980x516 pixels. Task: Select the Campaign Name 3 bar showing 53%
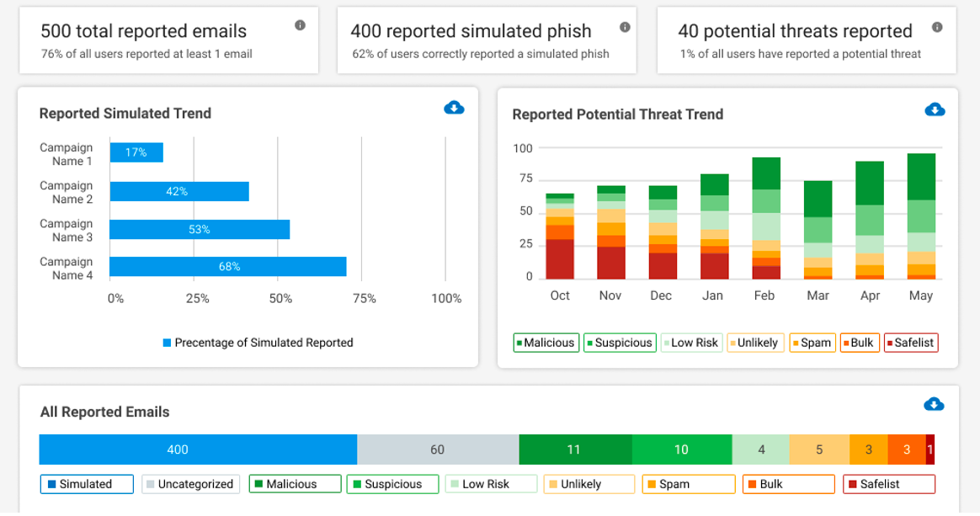pyautogui.click(x=200, y=229)
